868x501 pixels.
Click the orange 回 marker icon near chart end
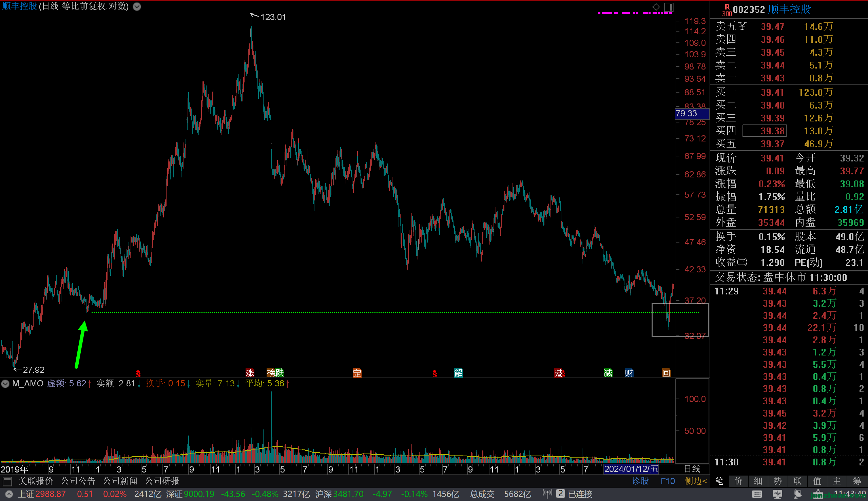[666, 373]
